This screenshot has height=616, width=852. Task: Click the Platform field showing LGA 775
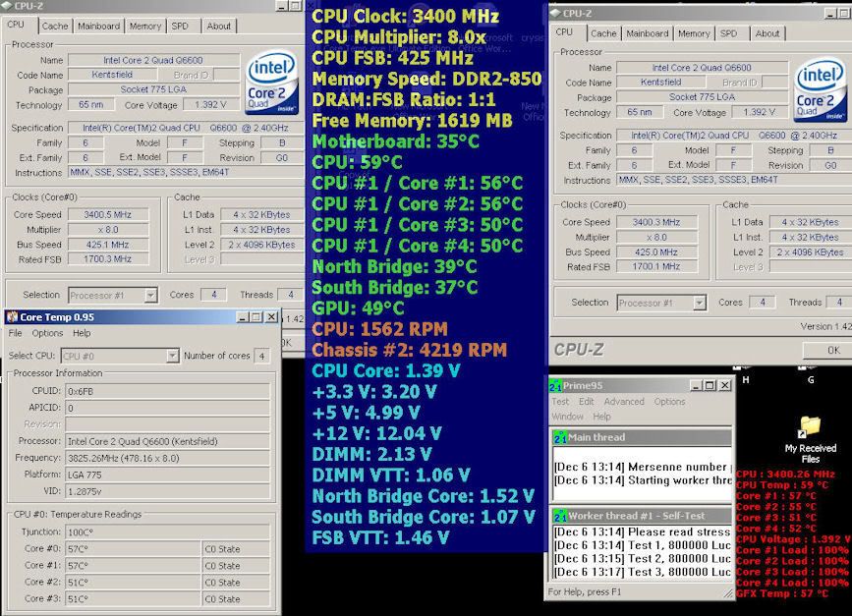coord(168,475)
